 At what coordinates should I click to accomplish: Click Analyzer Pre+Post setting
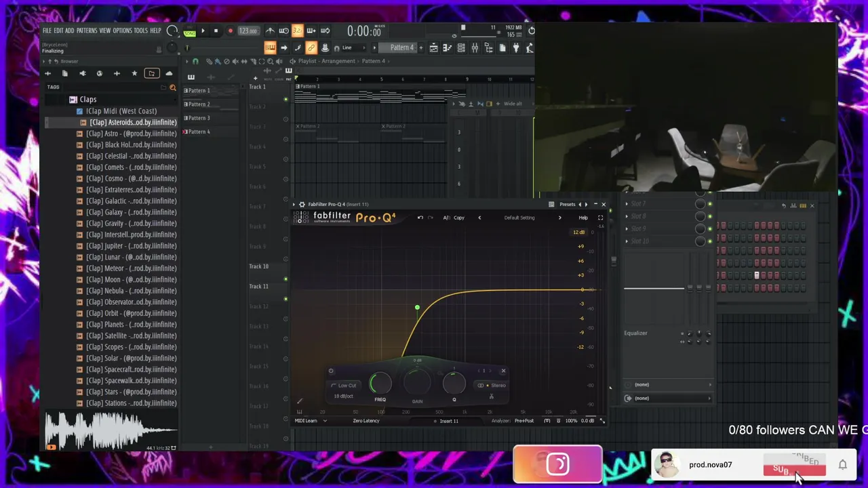524,421
